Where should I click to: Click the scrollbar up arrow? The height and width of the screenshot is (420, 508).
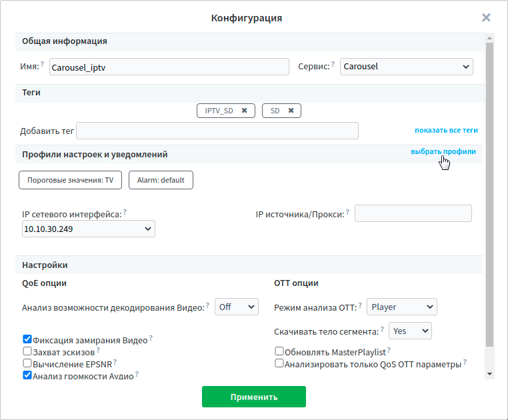[x=489, y=38]
